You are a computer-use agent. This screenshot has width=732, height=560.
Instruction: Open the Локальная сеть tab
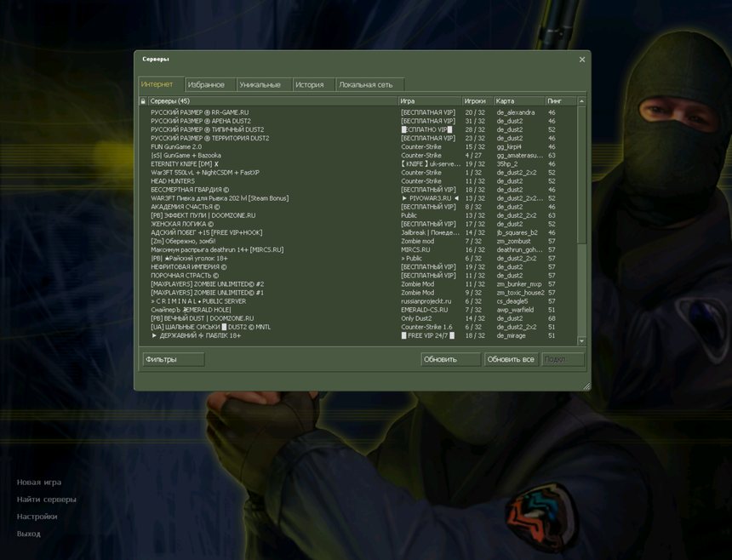coord(369,84)
